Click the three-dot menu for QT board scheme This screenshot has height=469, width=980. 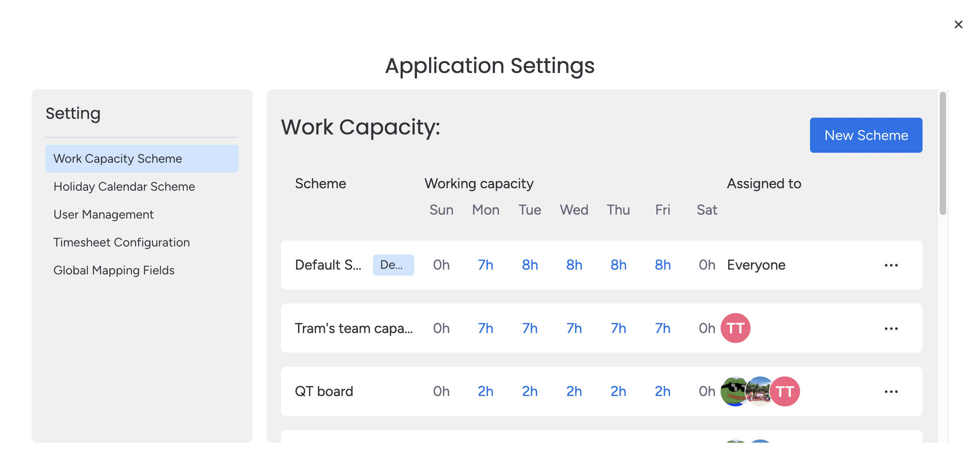tap(891, 392)
